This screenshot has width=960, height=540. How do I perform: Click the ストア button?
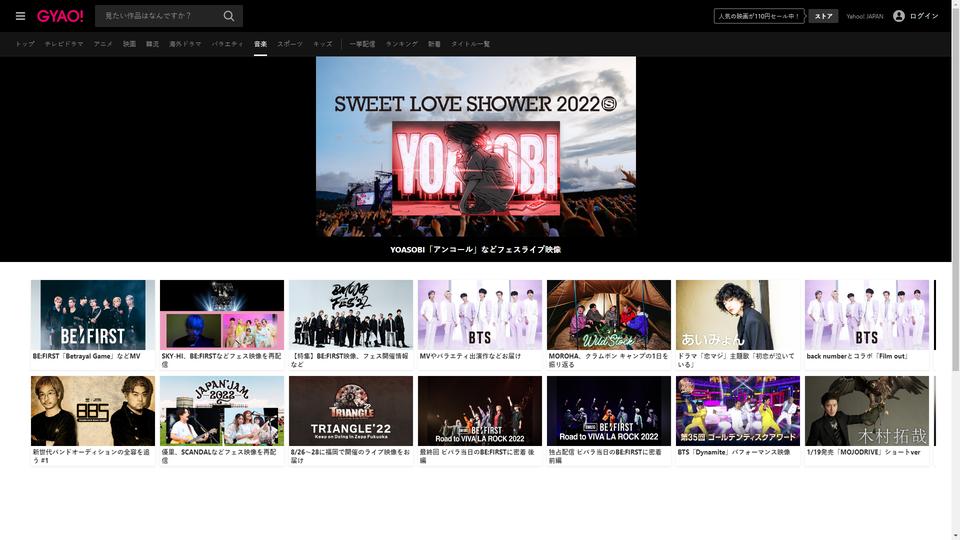coord(823,16)
